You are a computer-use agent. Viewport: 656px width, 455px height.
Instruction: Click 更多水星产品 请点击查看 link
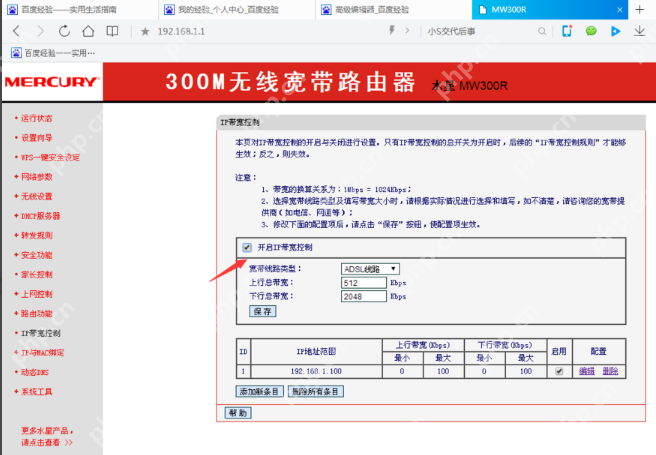47,436
